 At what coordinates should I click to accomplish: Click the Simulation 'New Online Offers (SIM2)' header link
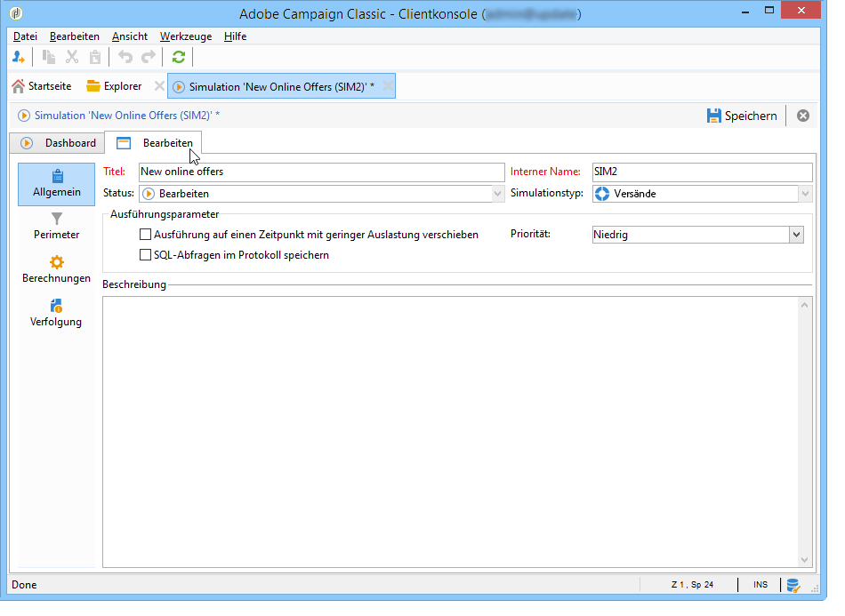126,116
